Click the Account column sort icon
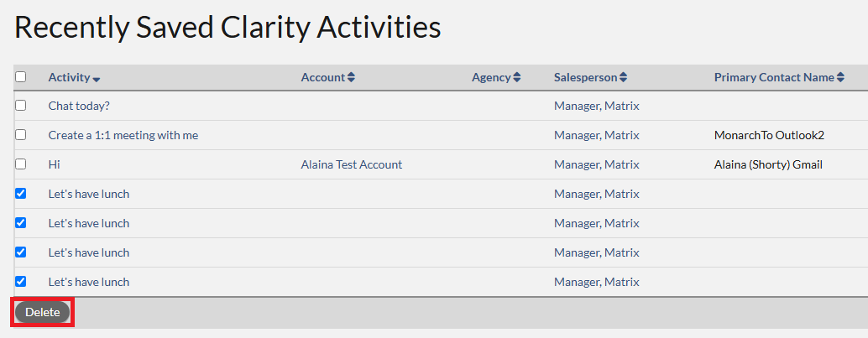The width and height of the screenshot is (868, 338). [x=351, y=77]
